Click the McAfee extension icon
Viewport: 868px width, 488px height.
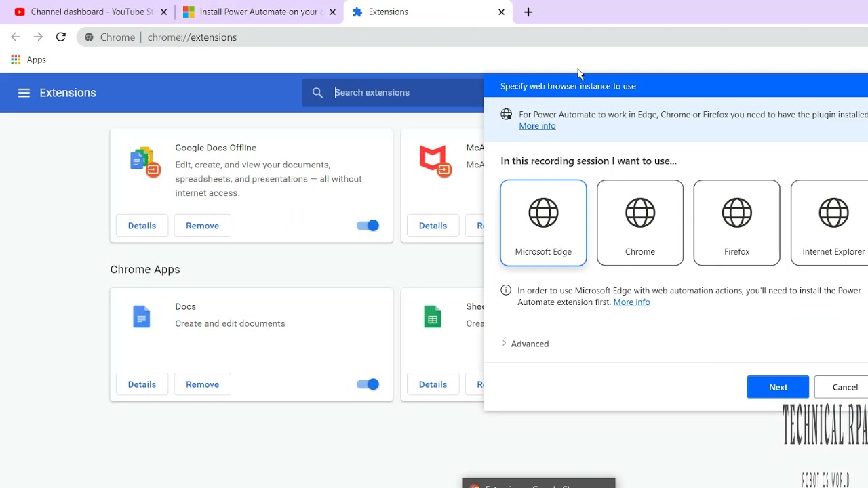[x=435, y=161]
